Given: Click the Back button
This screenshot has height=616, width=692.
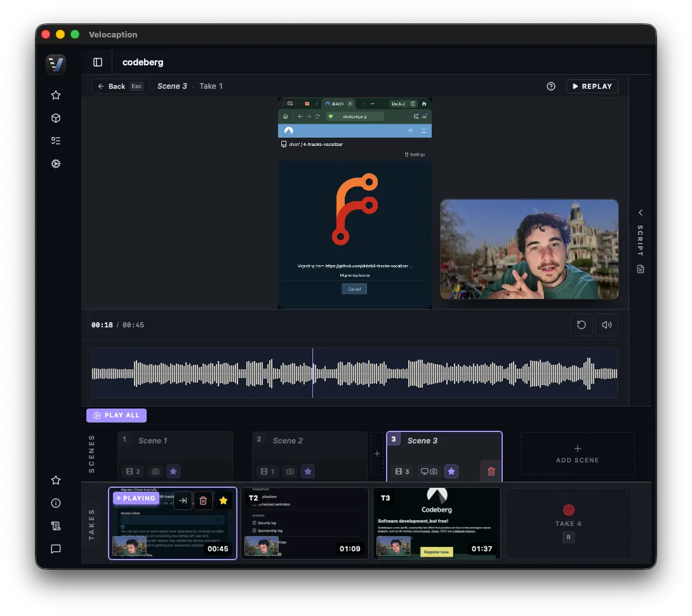Looking at the screenshot, I should point(120,86).
